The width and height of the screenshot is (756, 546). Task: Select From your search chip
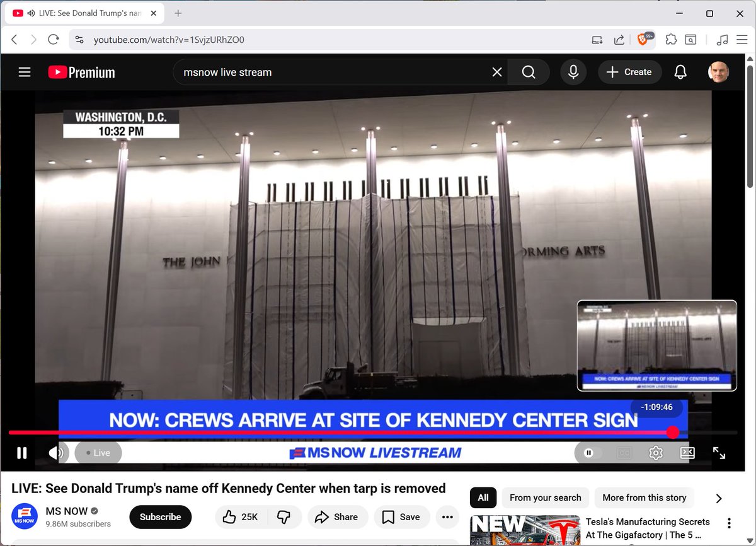pos(546,497)
